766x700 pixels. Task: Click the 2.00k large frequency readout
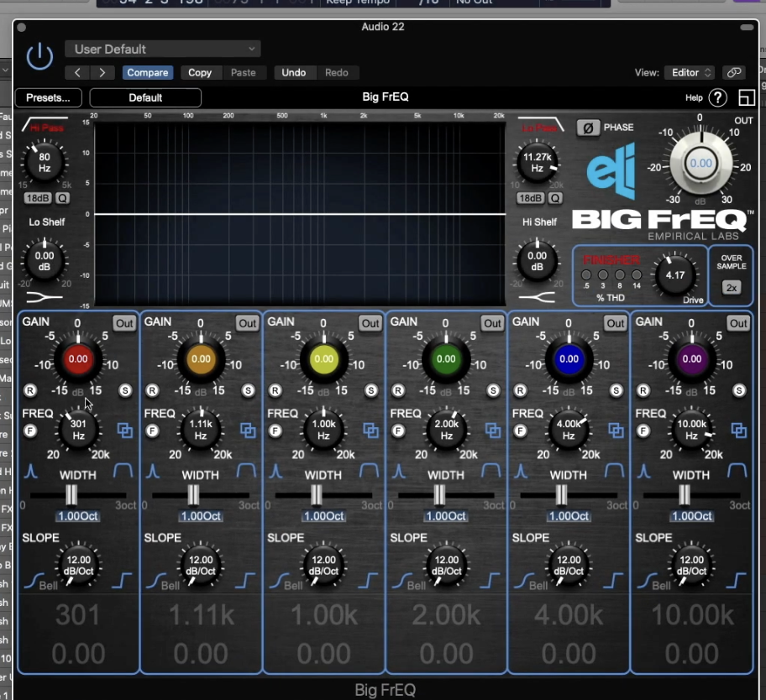click(x=446, y=615)
